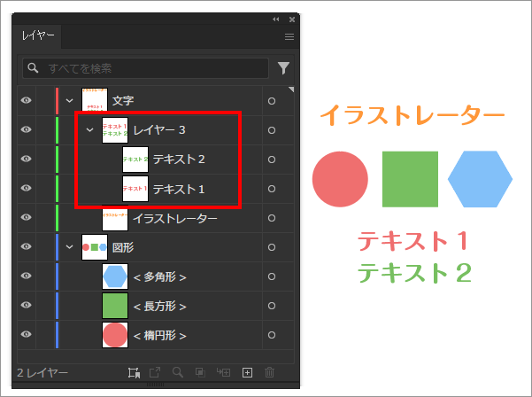The image size is (532, 397).
Task: Open the Layers panel hamburger menu
Action: pos(289,36)
